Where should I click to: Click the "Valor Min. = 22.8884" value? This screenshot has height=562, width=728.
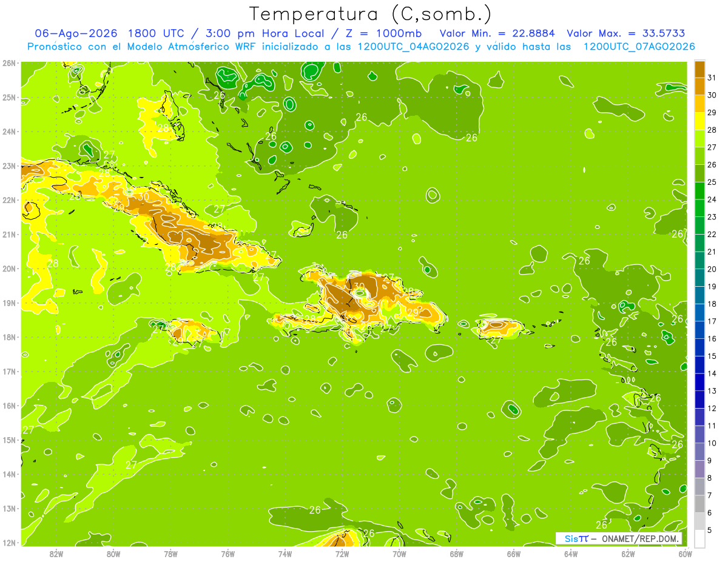pyautogui.click(x=497, y=34)
